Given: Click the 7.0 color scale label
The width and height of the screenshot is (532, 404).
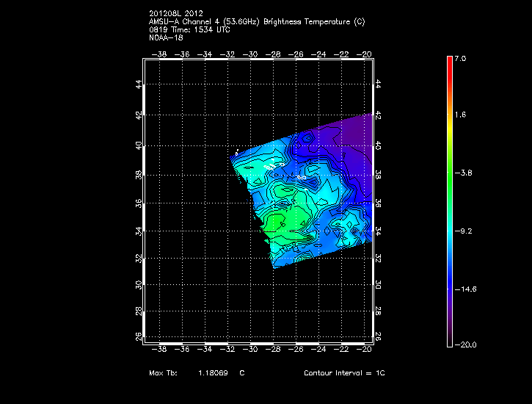Looking at the screenshot, I should click(x=460, y=58).
